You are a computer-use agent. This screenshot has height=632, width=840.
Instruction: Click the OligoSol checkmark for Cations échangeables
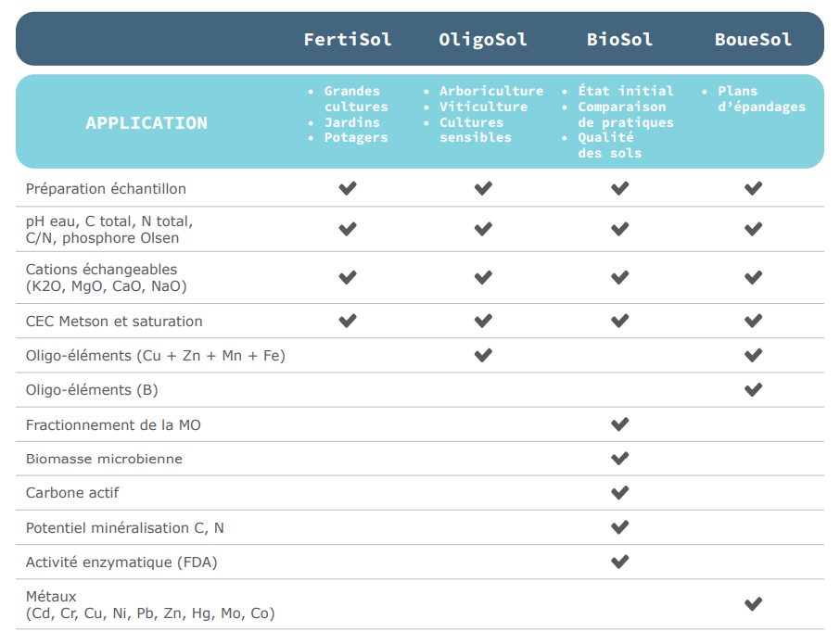483,277
